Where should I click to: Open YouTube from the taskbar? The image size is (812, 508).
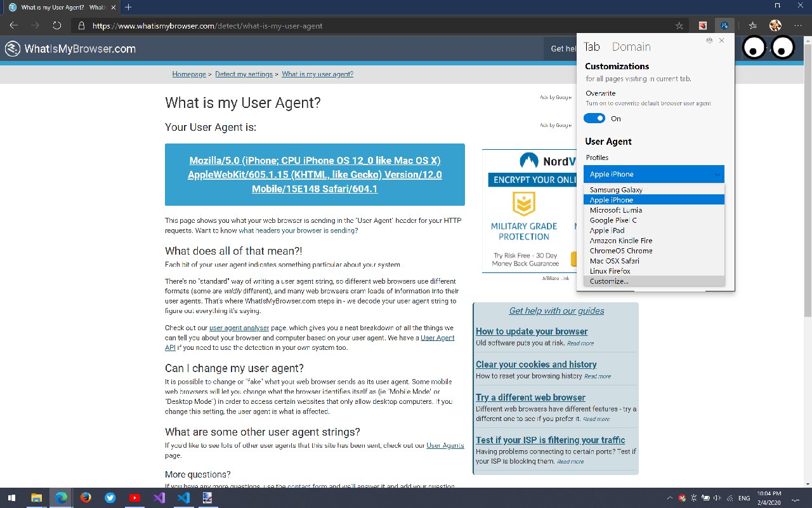[134, 498]
